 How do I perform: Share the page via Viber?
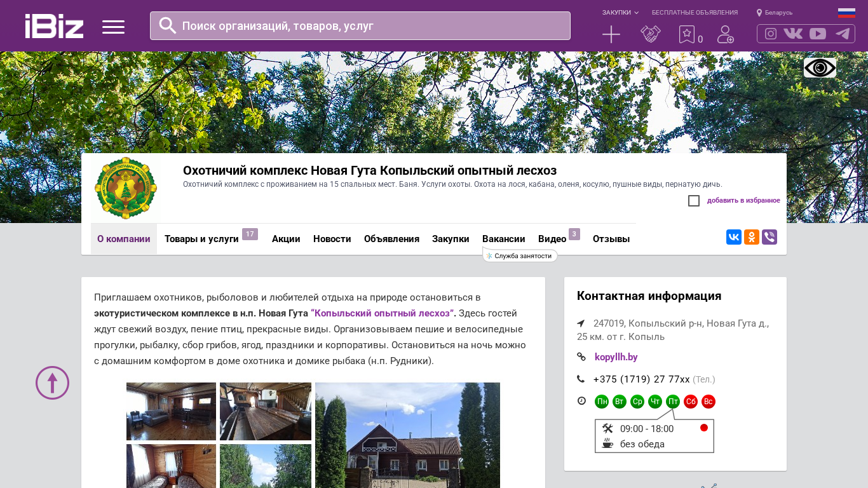[x=770, y=237]
